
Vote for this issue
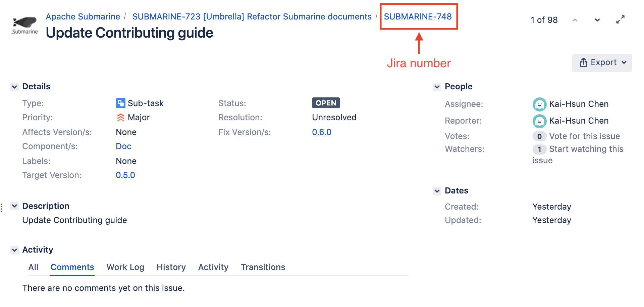584,136
